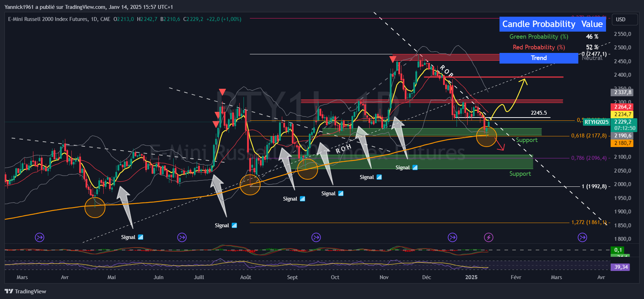
Task: Click the 46 % probability value
Action: (x=592, y=37)
